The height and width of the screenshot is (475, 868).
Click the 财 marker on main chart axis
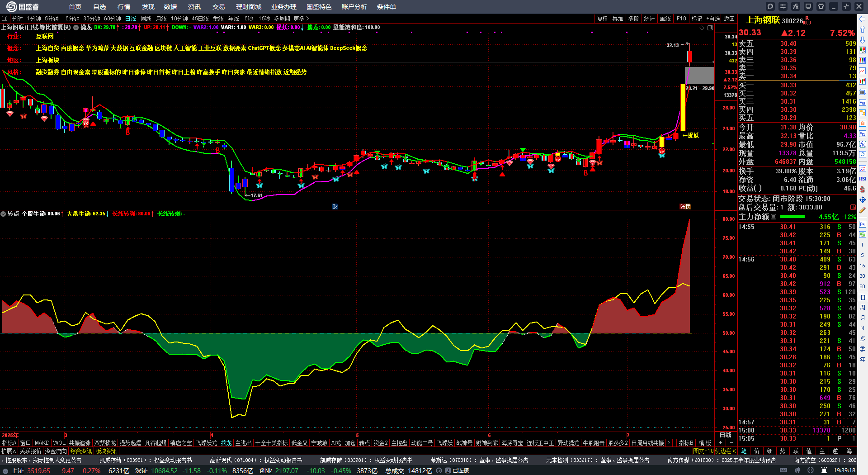tap(335, 207)
